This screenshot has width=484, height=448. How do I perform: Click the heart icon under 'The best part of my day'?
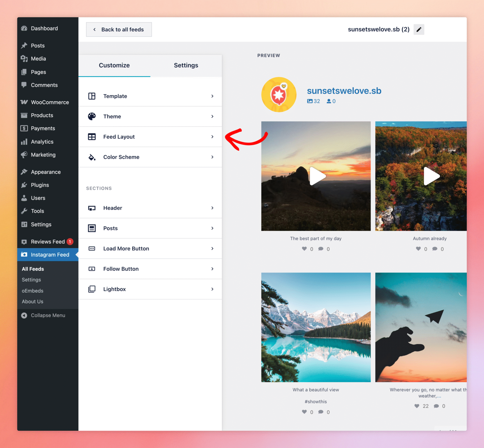[304, 249]
